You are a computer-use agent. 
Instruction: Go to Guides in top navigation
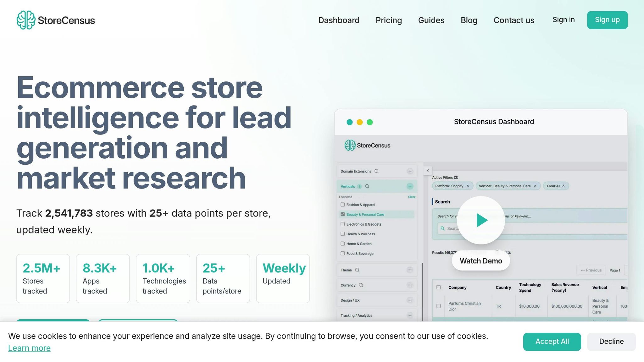click(x=431, y=20)
